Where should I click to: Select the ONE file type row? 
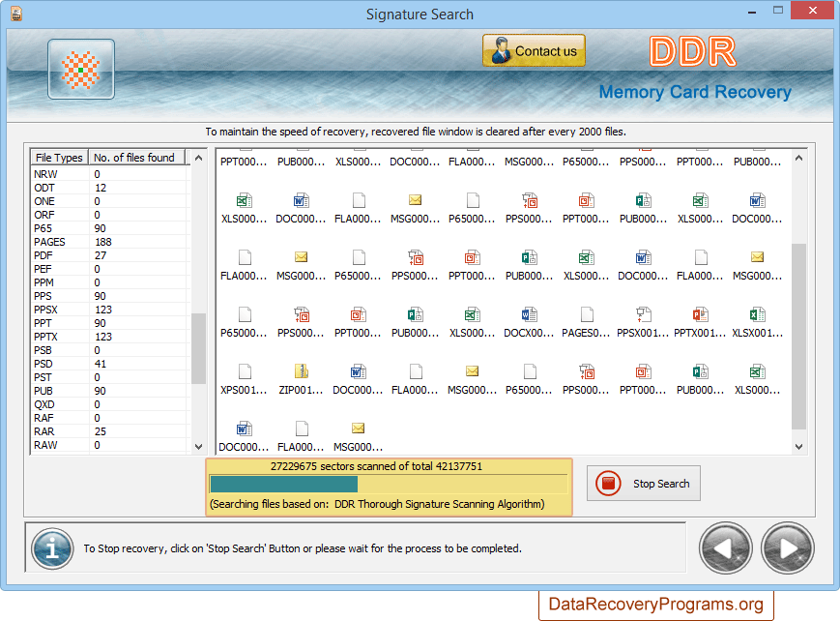[x=110, y=201]
